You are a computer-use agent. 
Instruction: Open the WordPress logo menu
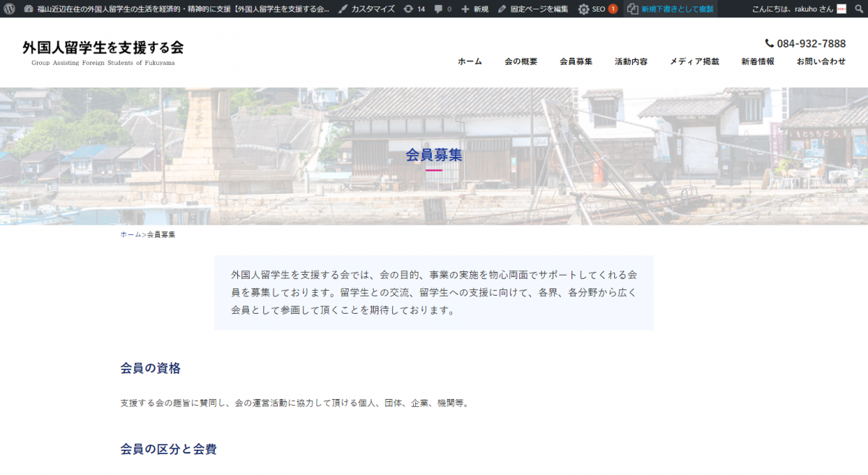click(x=9, y=9)
